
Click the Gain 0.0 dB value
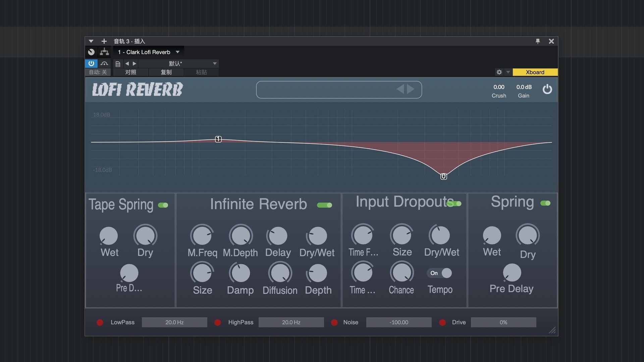pyautogui.click(x=524, y=87)
